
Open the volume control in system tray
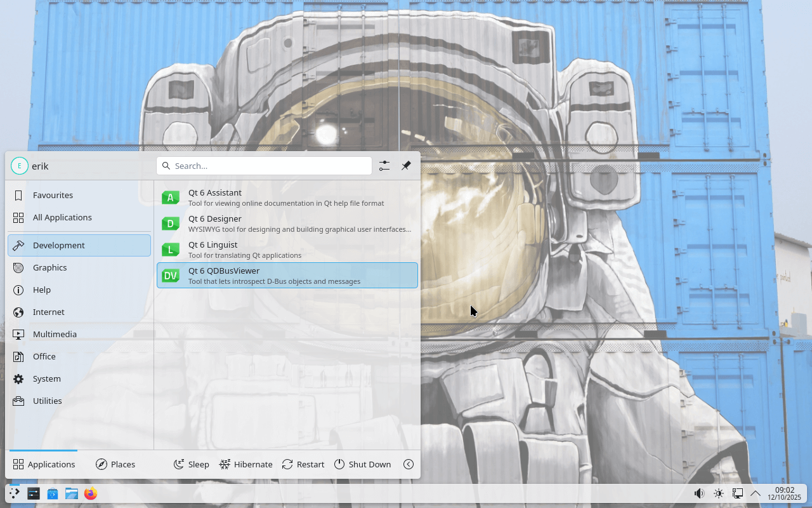pyautogui.click(x=699, y=493)
